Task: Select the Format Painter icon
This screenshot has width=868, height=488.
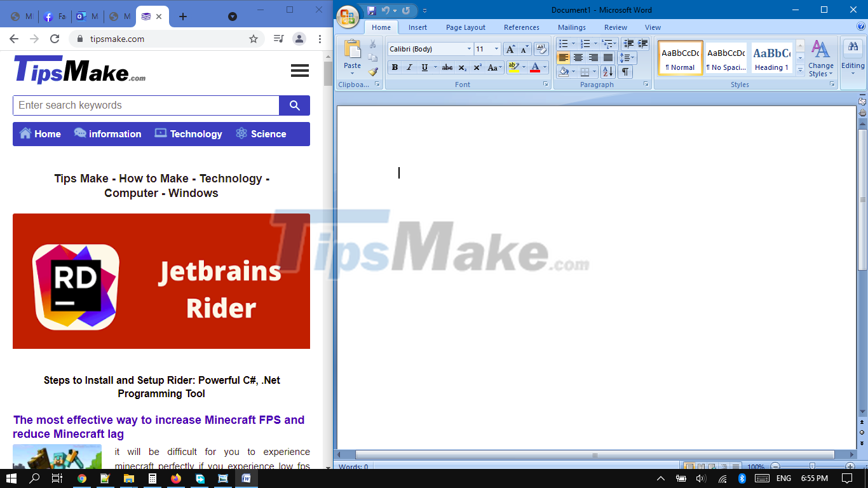Action: click(x=374, y=72)
